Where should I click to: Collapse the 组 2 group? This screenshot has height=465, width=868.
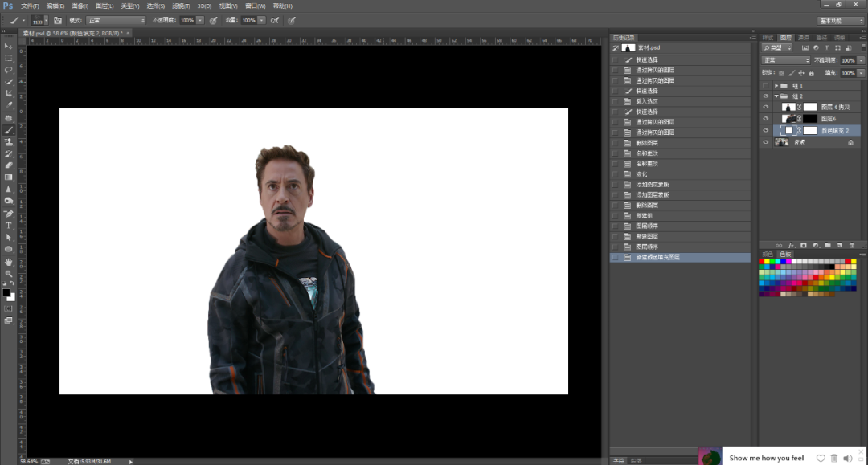click(x=776, y=96)
